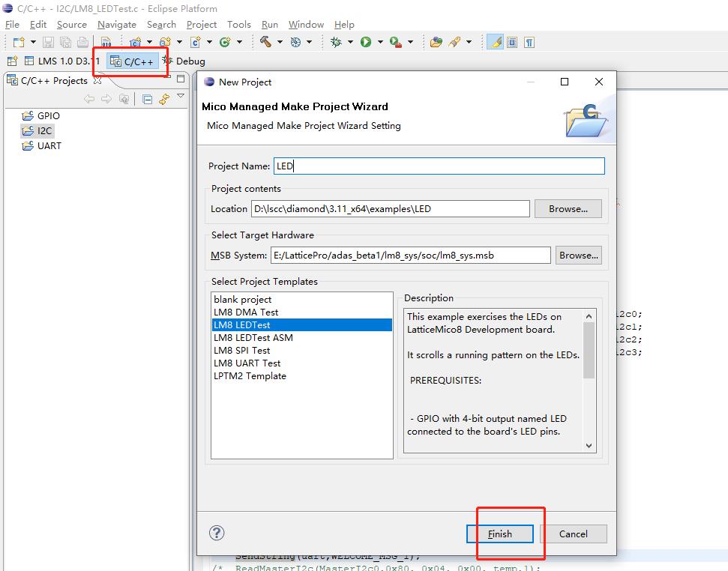Click the Build hammer toolbar icon

tap(265, 42)
